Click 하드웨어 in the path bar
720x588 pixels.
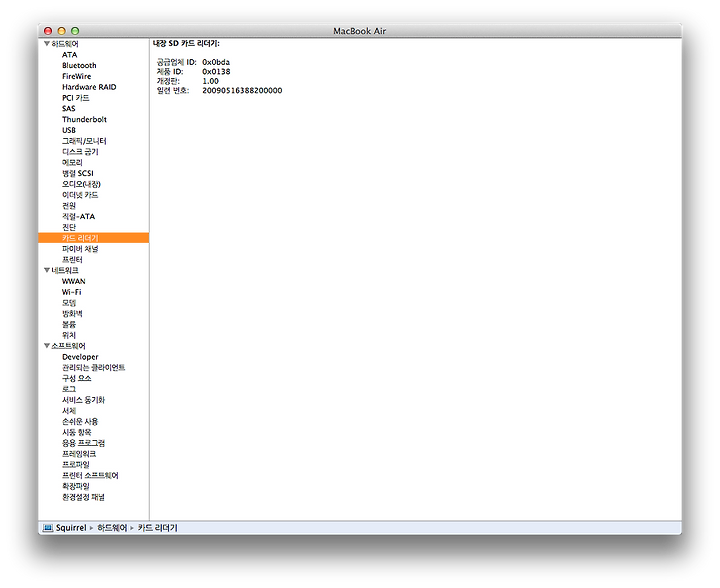pos(112,528)
